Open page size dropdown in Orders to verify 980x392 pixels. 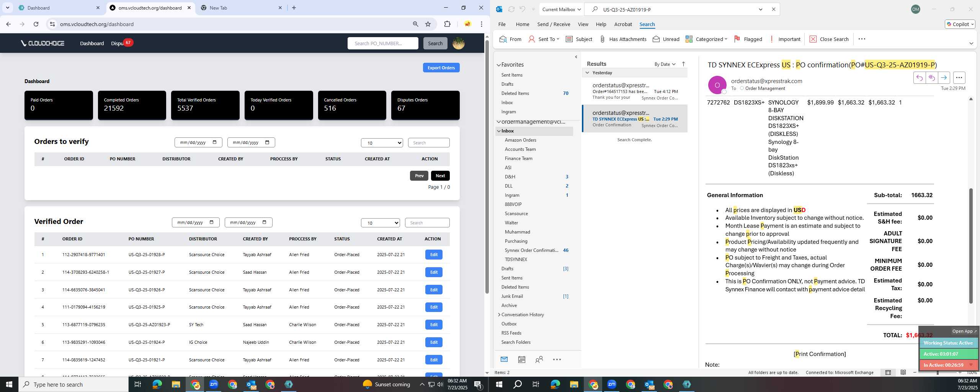[x=382, y=143]
